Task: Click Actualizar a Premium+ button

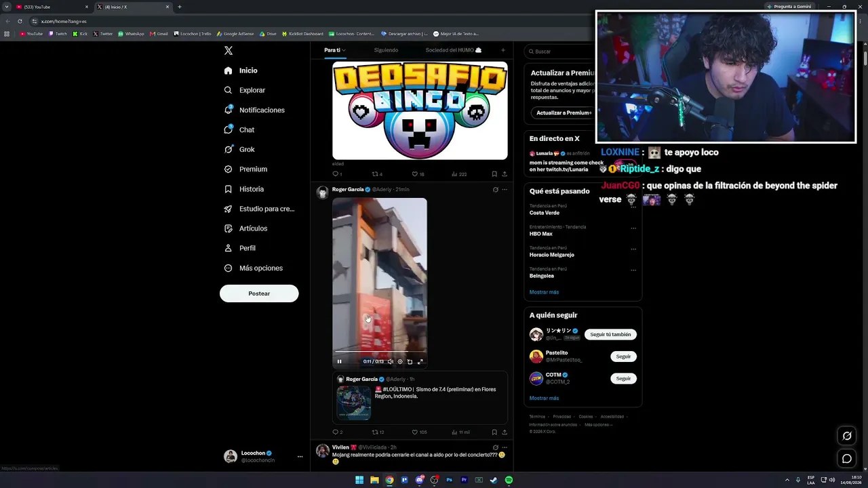Action: click(x=564, y=113)
